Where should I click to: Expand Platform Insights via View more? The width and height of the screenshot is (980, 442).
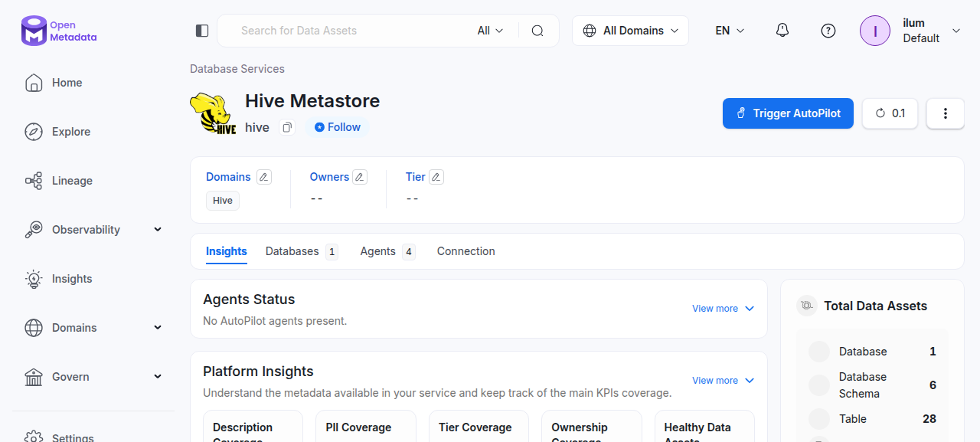coord(724,381)
